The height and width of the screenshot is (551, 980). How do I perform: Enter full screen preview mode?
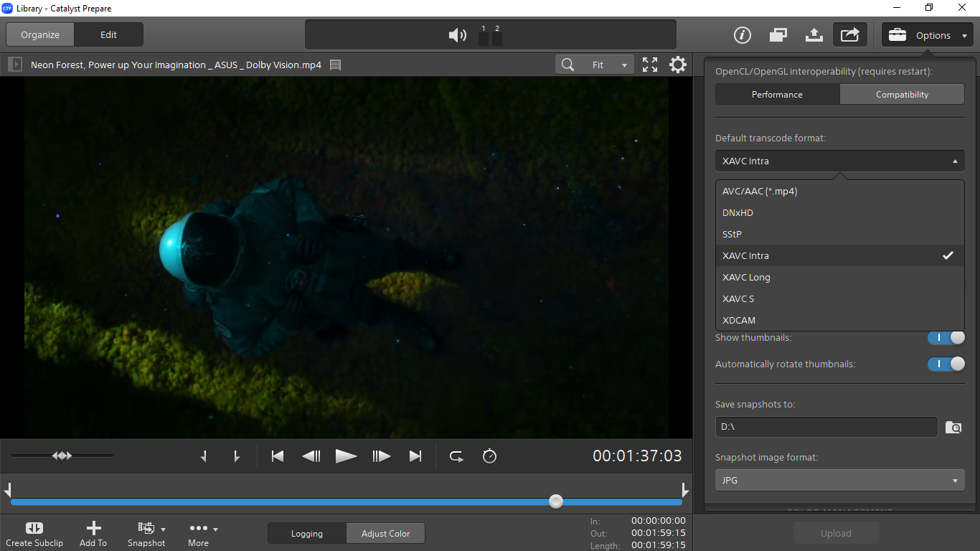tap(650, 65)
